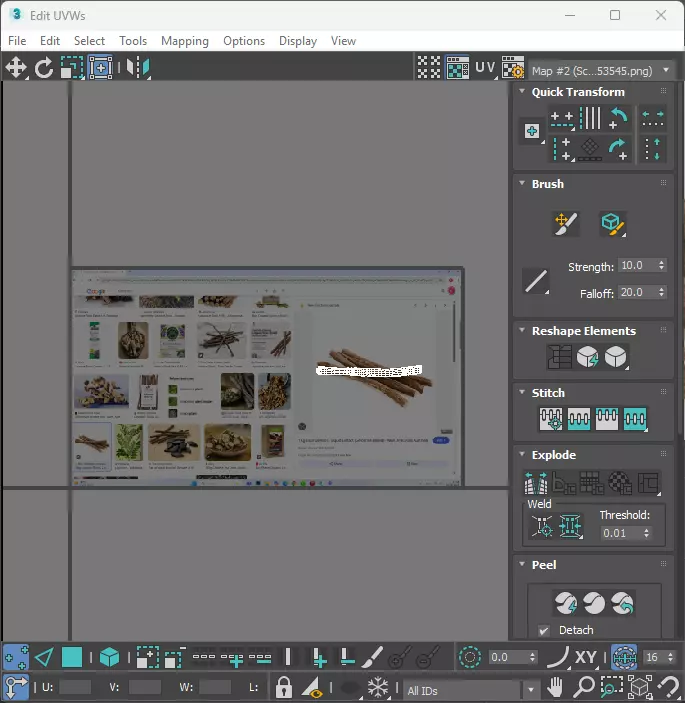Collapse the Peel rollout

[522, 564]
